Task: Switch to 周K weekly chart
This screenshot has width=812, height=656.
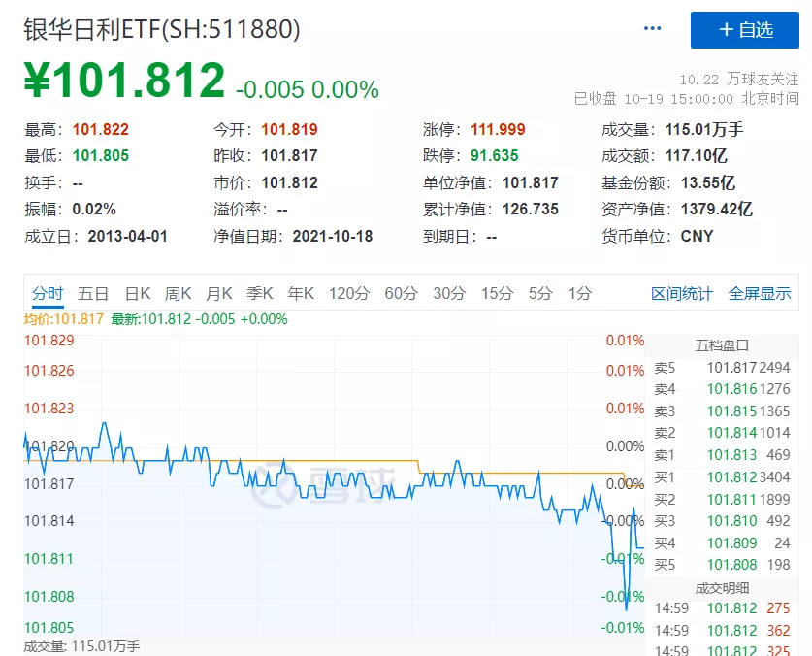Action: point(178,293)
